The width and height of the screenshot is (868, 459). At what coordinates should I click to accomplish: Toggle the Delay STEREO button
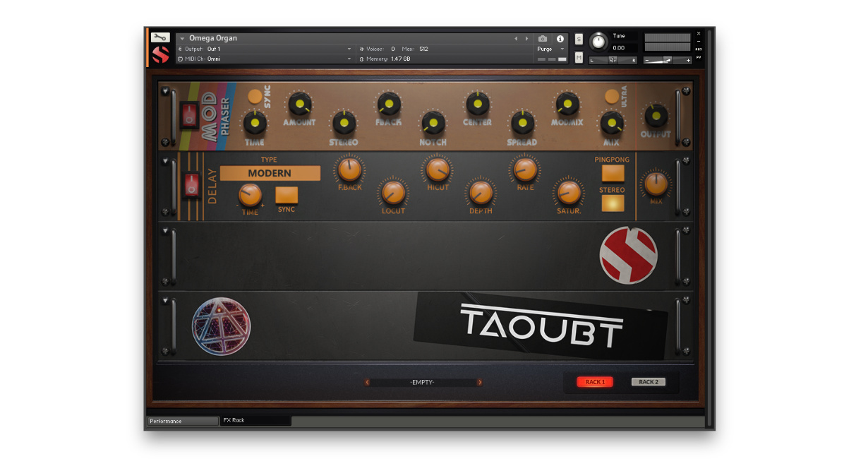613,203
